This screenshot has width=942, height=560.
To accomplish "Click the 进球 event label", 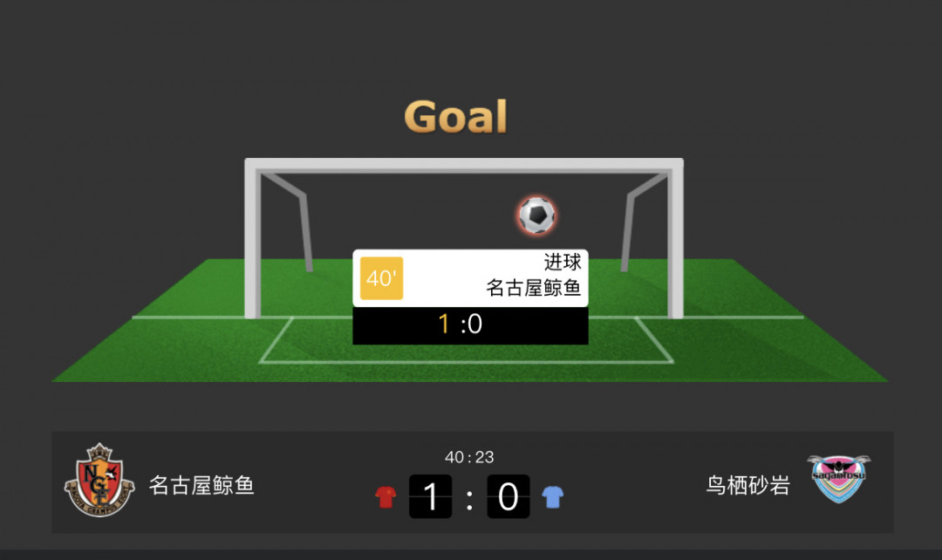I will point(563,262).
